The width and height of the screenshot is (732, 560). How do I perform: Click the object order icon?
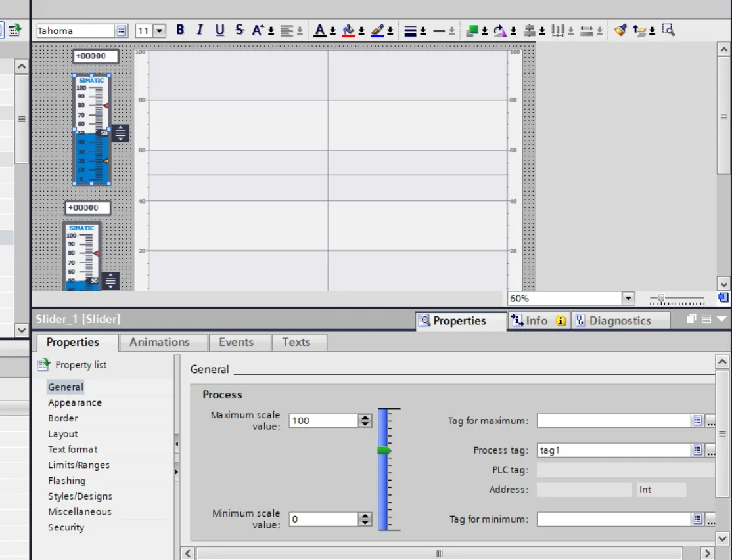(474, 30)
